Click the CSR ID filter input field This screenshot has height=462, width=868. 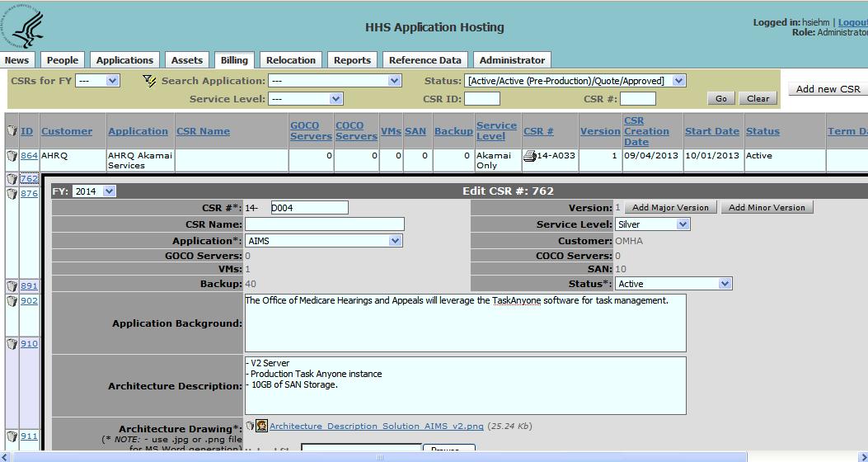click(x=482, y=99)
